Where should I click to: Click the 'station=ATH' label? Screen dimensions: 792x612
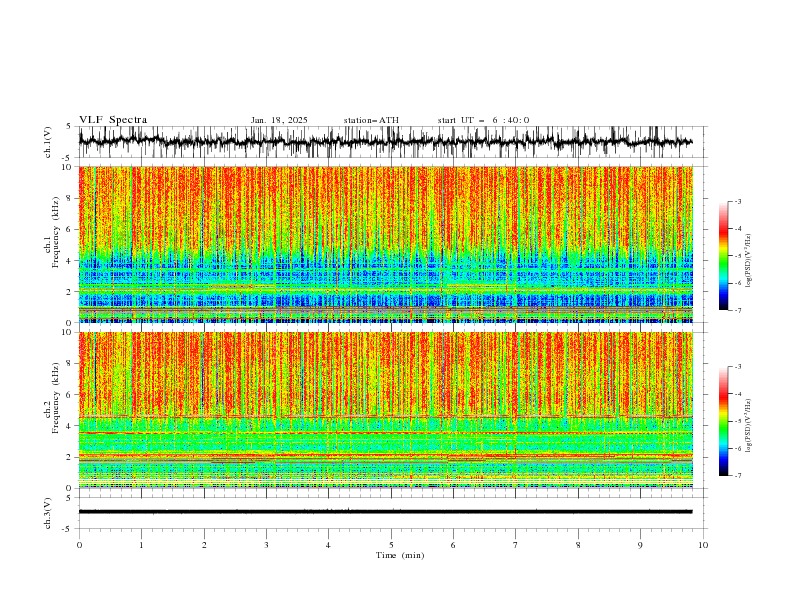point(371,120)
